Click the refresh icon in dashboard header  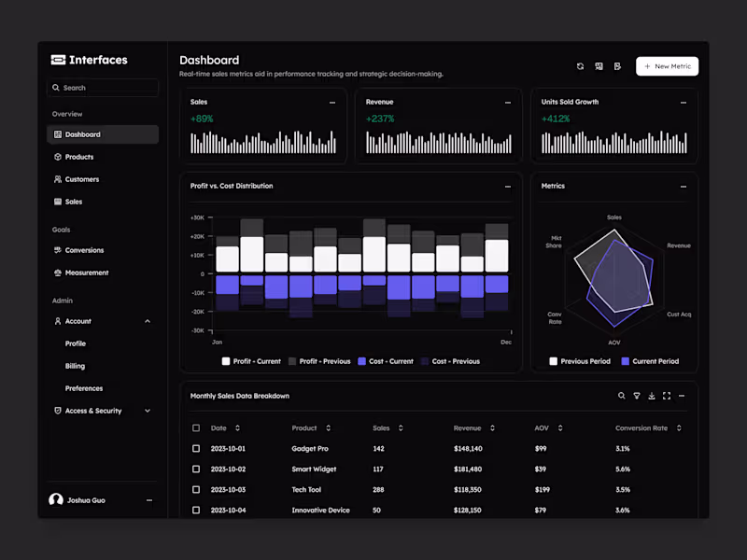(x=580, y=66)
